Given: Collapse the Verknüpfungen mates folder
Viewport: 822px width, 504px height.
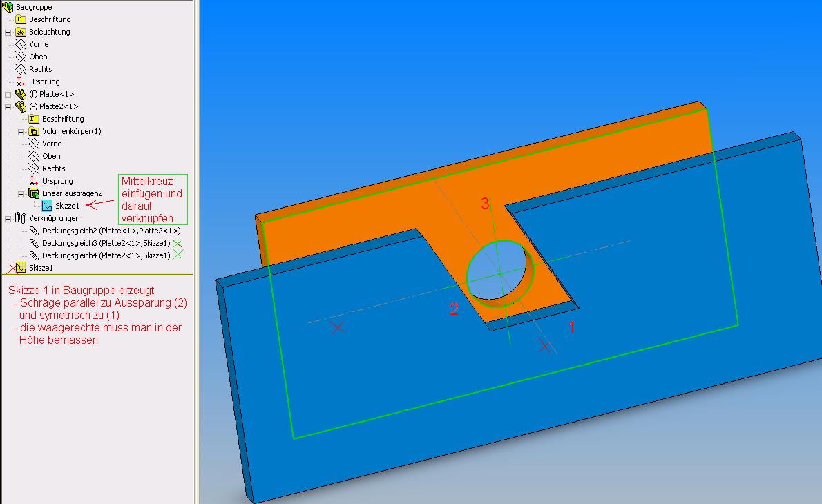Looking at the screenshot, I should click(x=8, y=219).
